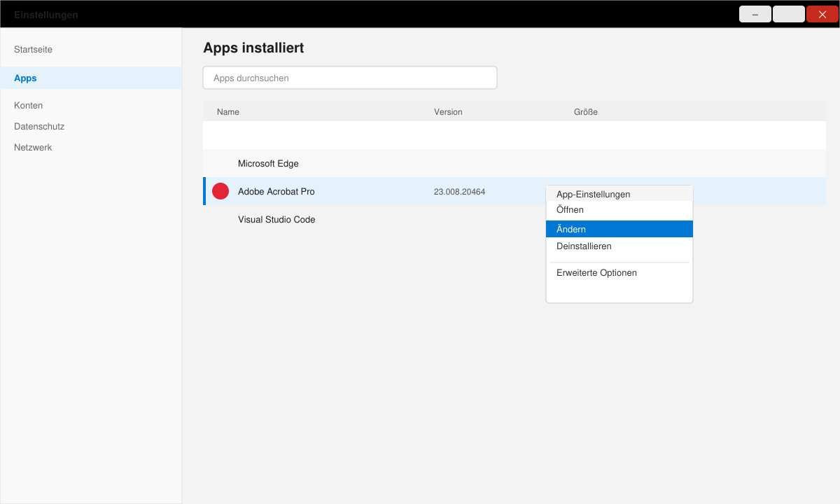The image size is (840, 504).
Task: Click the Apps durchsuchen search field
Action: click(350, 78)
